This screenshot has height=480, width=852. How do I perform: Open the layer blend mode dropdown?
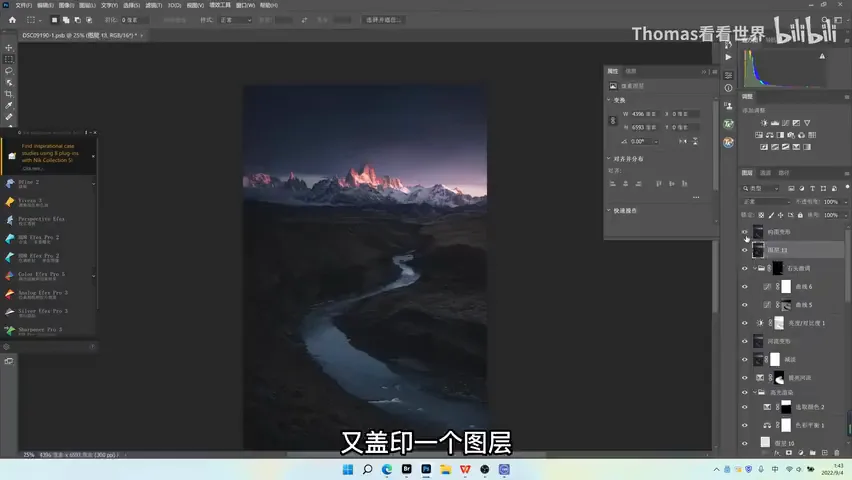click(x=766, y=202)
